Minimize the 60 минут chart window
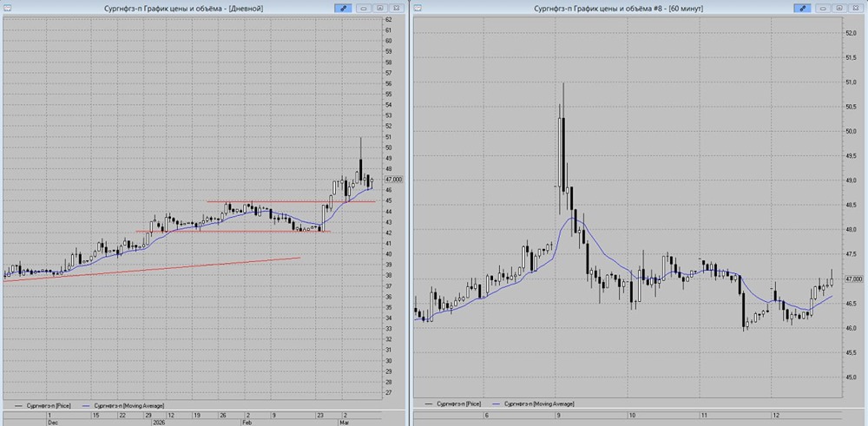 tap(823, 9)
